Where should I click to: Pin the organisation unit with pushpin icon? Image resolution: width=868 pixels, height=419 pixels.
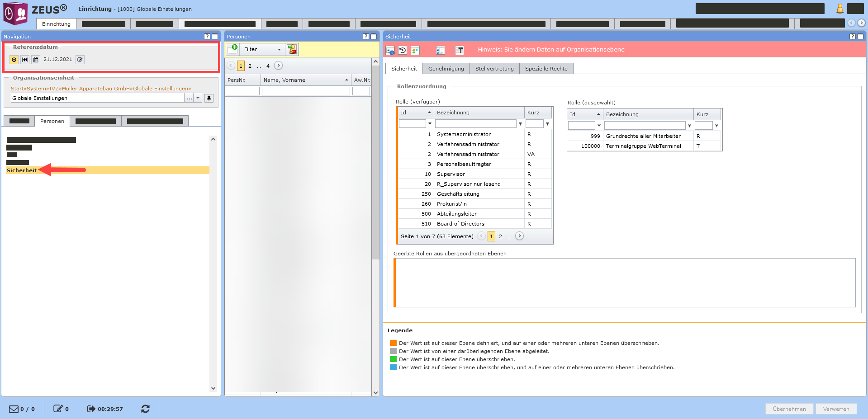[209, 98]
